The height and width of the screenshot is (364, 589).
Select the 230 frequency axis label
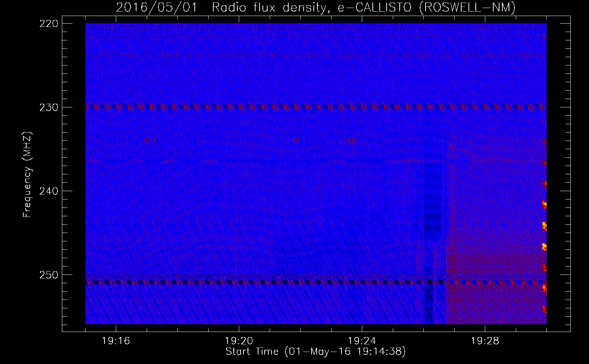pyautogui.click(x=48, y=107)
